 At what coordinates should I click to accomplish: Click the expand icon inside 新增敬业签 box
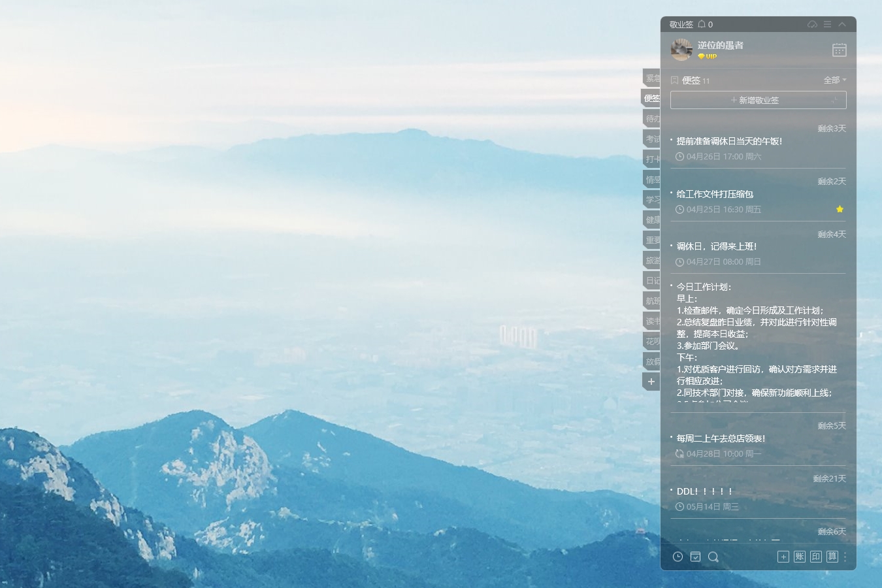click(834, 100)
